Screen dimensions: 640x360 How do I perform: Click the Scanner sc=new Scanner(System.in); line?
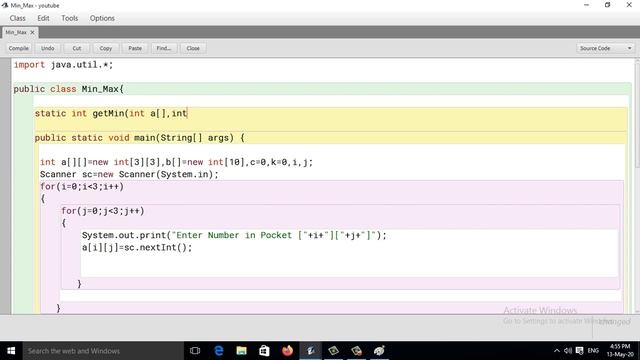[x=129, y=174]
